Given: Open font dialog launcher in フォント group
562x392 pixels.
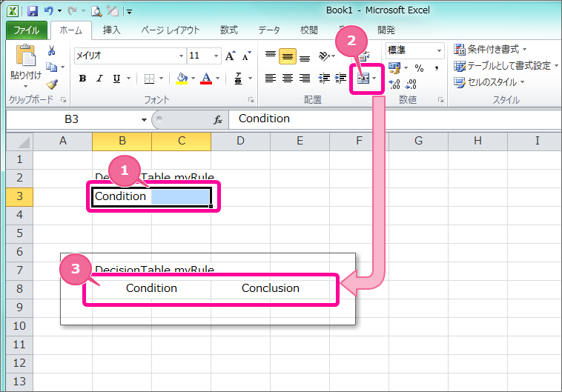Looking at the screenshot, I should [x=251, y=100].
